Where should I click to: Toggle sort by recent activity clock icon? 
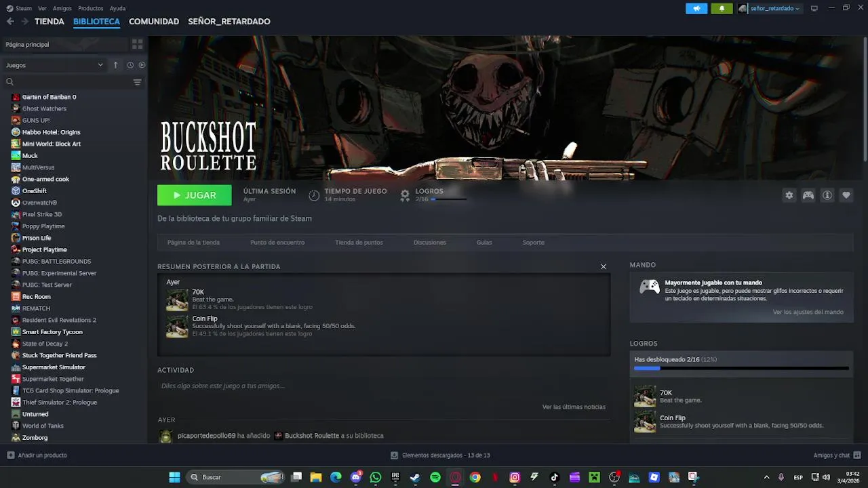click(130, 65)
